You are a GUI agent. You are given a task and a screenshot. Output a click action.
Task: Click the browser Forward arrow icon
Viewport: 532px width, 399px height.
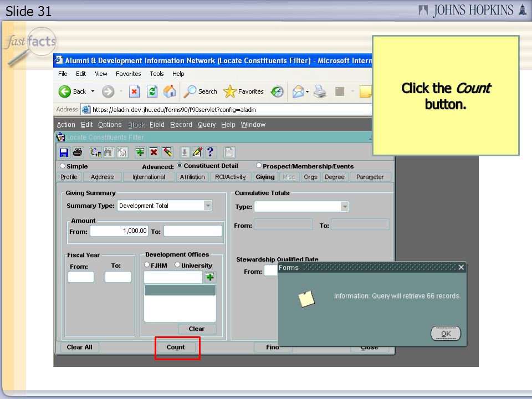(x=108, y=91)
